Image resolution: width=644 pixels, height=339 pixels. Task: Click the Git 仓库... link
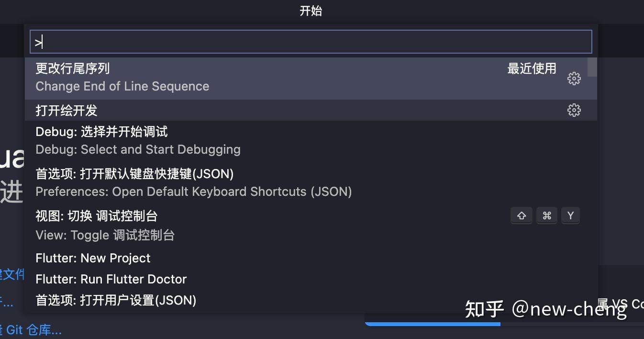click(33, 330)
